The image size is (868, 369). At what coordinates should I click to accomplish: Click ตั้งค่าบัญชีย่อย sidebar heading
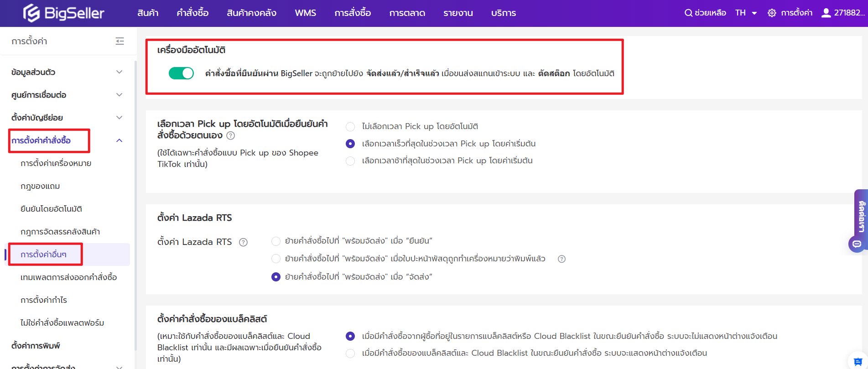pyautogui.click(x=37, y=118)
